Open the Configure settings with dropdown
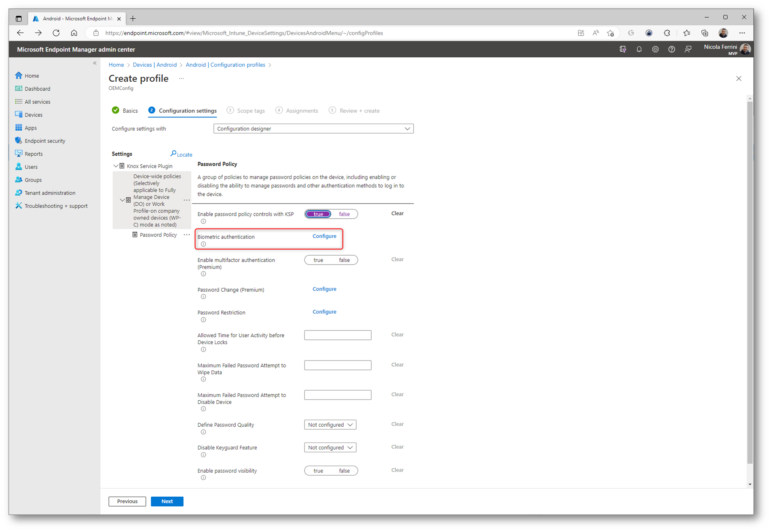Screen dimensions: 771x532 pos(313,128)
